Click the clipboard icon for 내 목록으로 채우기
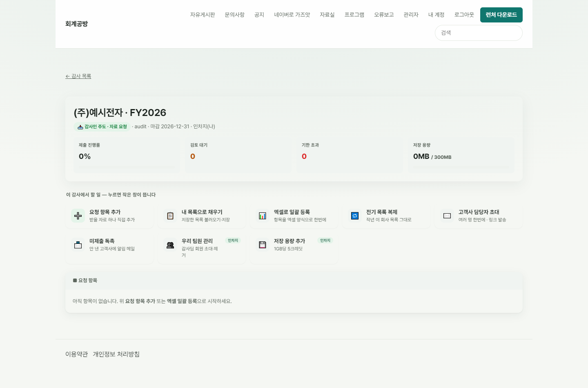The image size is (588, 388). (x=170, y=216)
